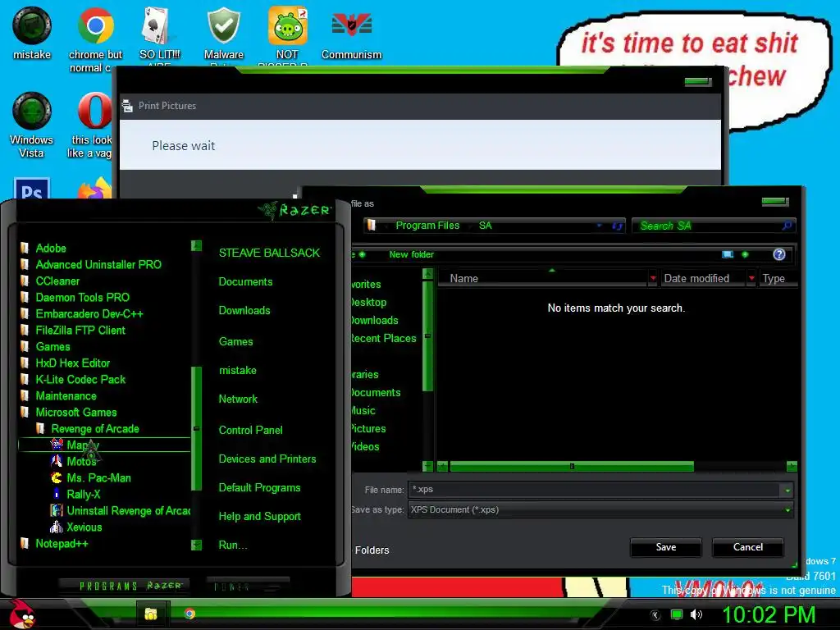Click the change view icon in save dialog
The width and height of the screenshot is (840, 630).
[727, 254]
